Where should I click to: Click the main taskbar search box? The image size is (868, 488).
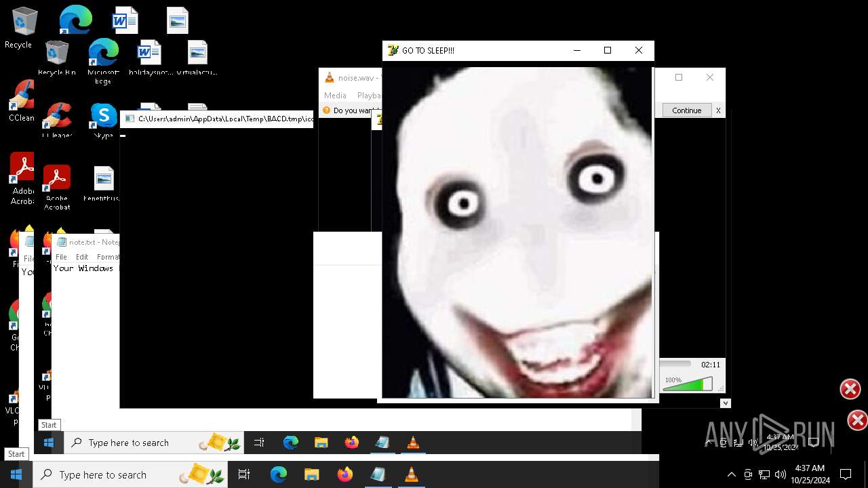[132, 475]
